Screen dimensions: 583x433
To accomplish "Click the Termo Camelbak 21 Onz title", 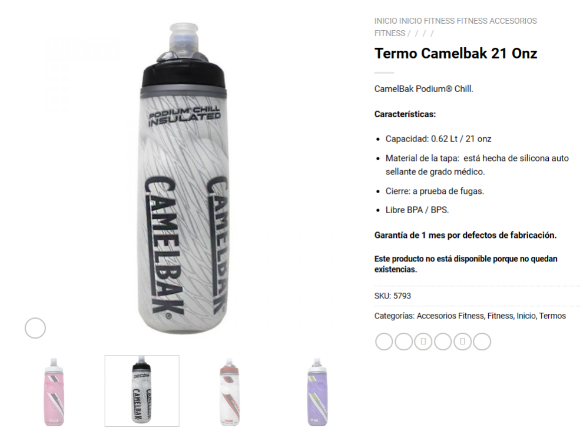I will click(456, 54).
